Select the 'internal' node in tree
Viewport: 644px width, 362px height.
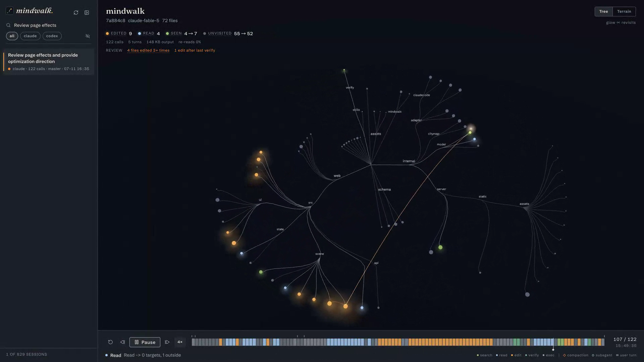[409, 161]
